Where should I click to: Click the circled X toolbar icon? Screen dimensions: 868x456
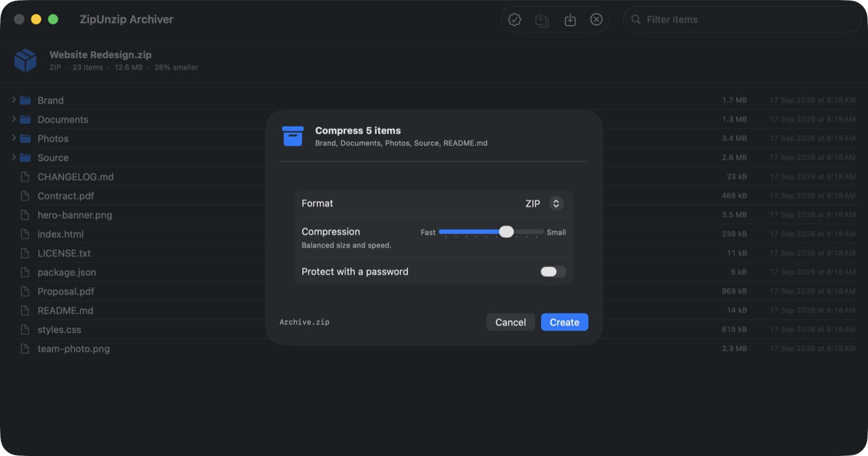click(x=597, y=20)
